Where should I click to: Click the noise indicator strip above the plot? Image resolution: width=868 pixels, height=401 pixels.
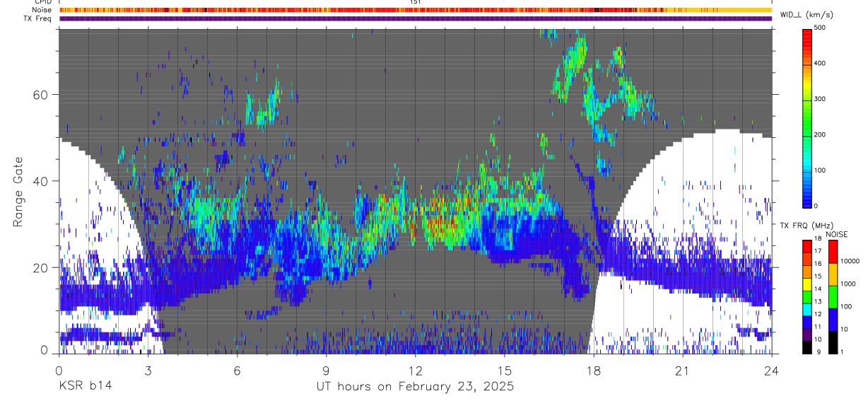[x=415, y=10]
